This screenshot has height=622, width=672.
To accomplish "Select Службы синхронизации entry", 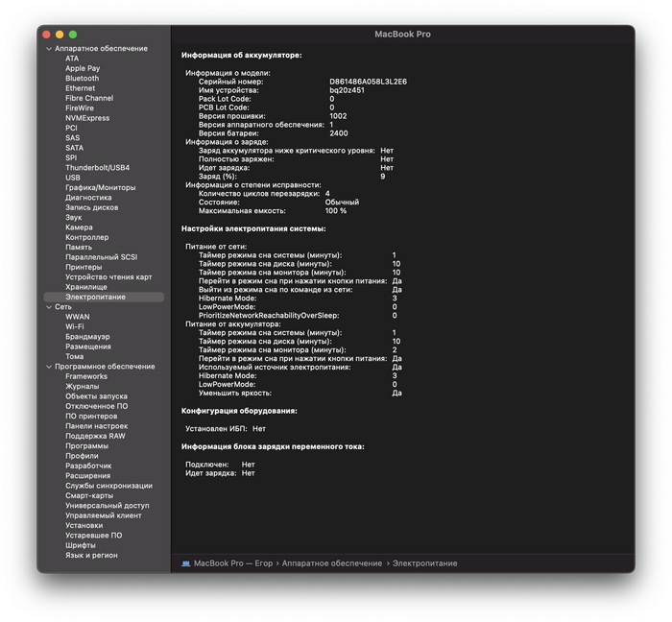I will coord(108,486).
